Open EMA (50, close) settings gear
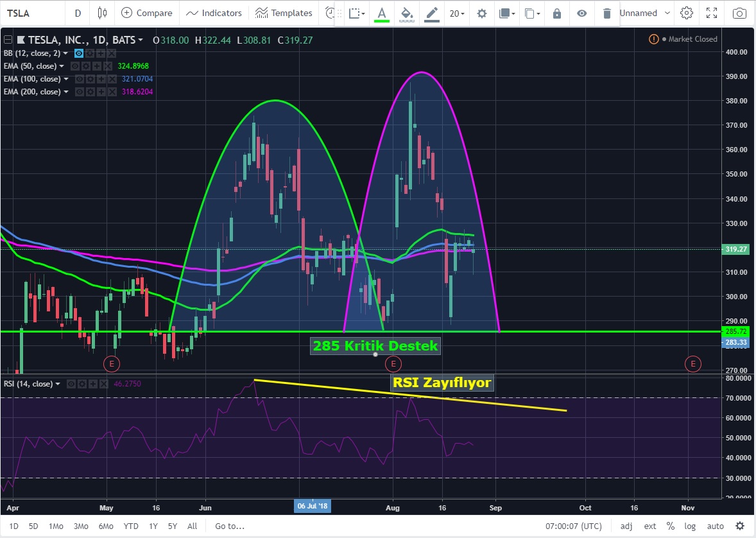The width and height of the screenshot is (756, 538). click(86, 66)
